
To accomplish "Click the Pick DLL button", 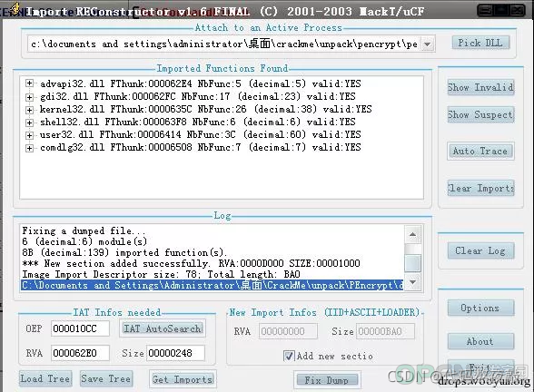I will (x=480, y=43).
